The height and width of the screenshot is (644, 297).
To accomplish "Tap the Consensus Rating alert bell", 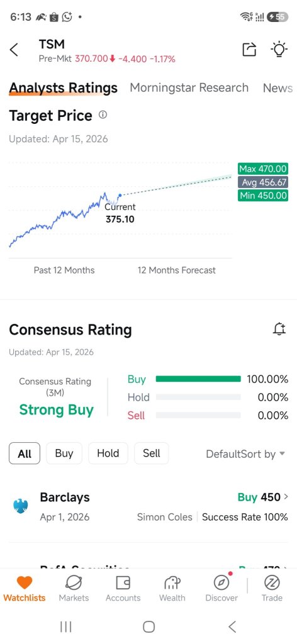I will (x=279, y=328).
